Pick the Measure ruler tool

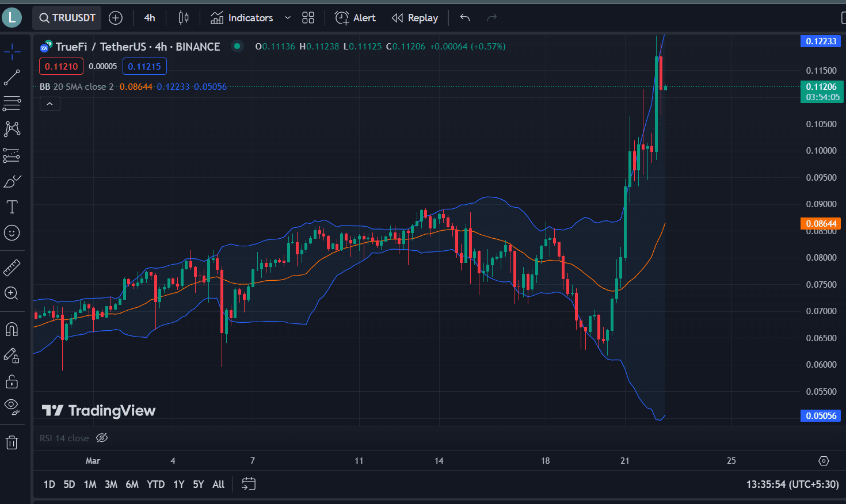pos(12,267)
